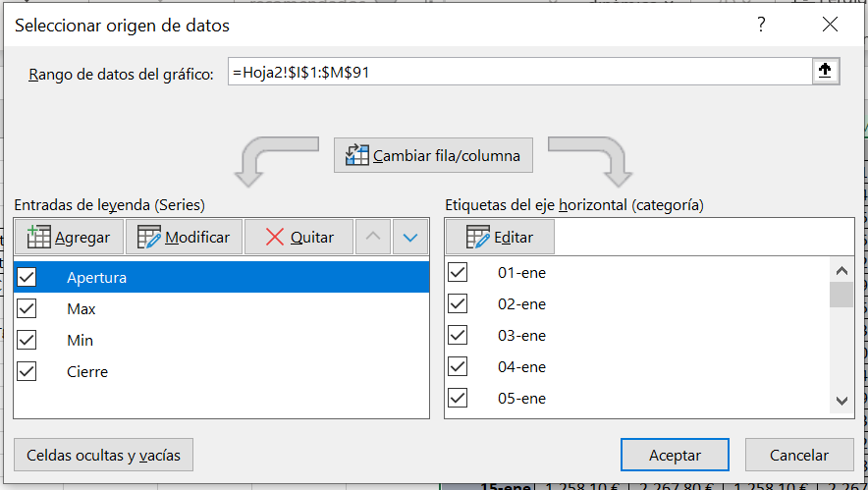Move series down with the down arrow
Image resolution: width=868 pixels, height=490 pixels.
[x=410, y=237]
